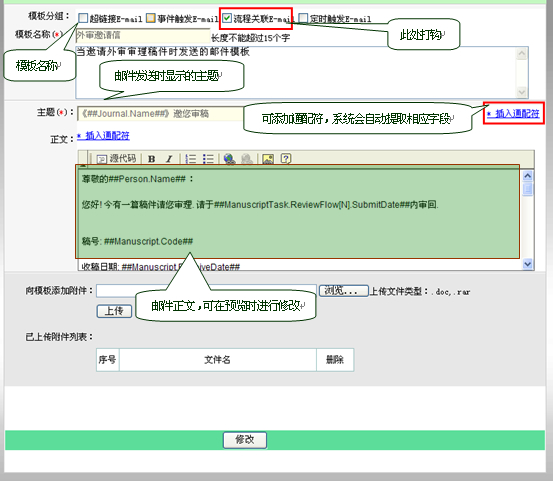Click 插入通配符 link beside the subject
553x481 pixels.
coord(513,114)
